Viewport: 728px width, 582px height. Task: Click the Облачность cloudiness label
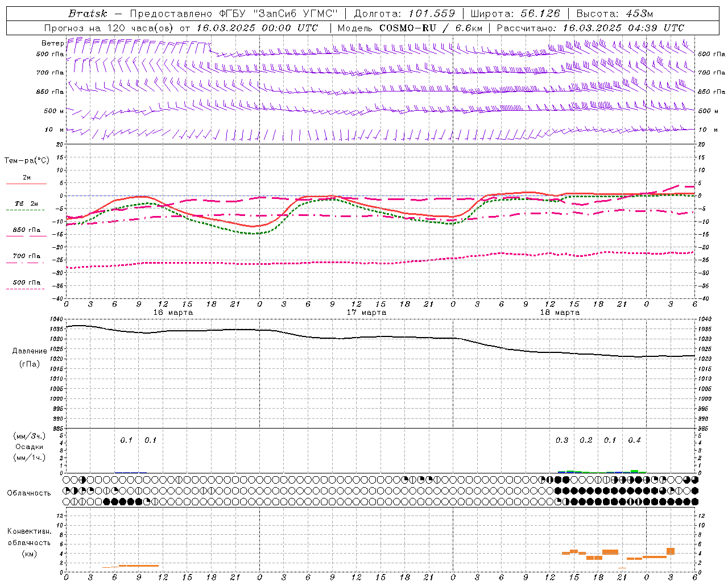point(29,493)
